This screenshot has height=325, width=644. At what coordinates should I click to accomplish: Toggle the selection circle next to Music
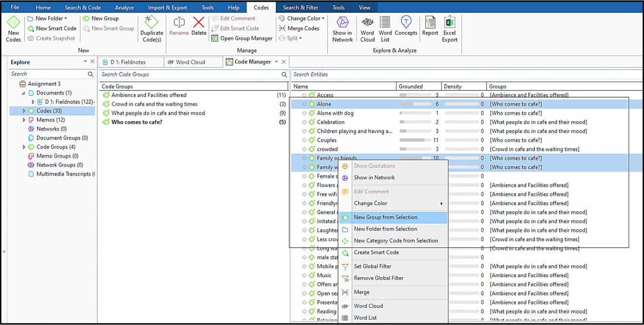[303, 275]
